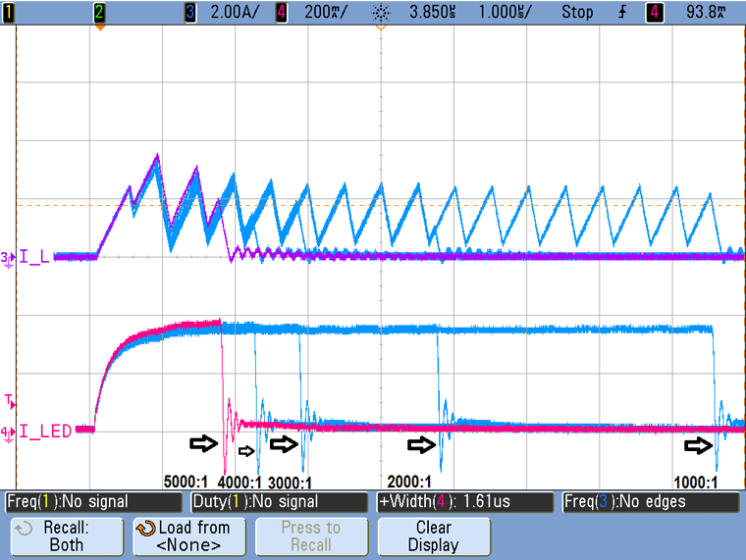Click the channel 2 green indicator
The image size is (746, 560).
tap(98, 12)
